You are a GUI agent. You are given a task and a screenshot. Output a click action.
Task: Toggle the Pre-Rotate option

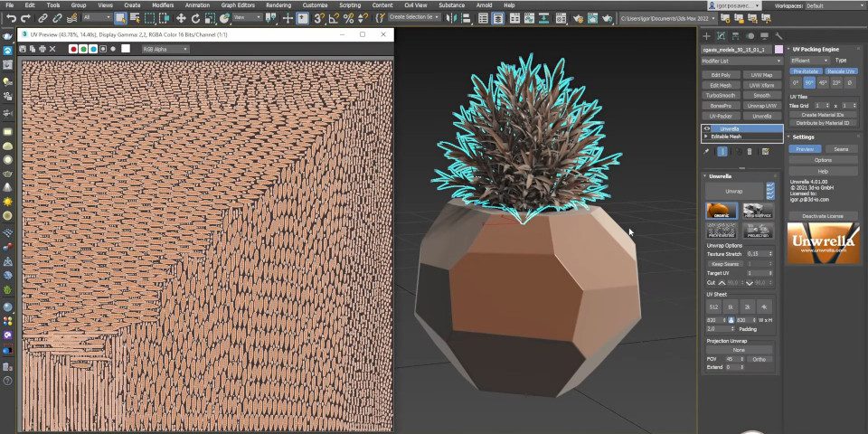click(x=805, y=71)
